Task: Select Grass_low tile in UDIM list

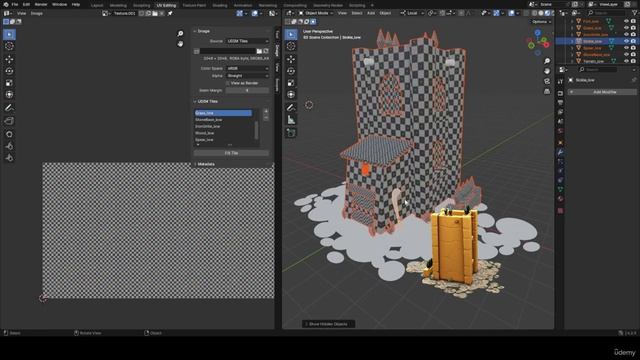Action: [x=223, y=113]
